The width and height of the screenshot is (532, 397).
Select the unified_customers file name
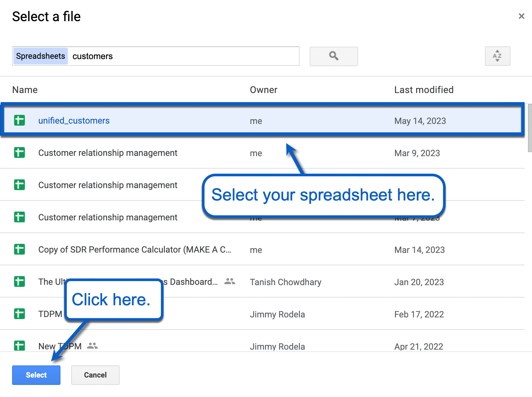click(x=74, y=121)
